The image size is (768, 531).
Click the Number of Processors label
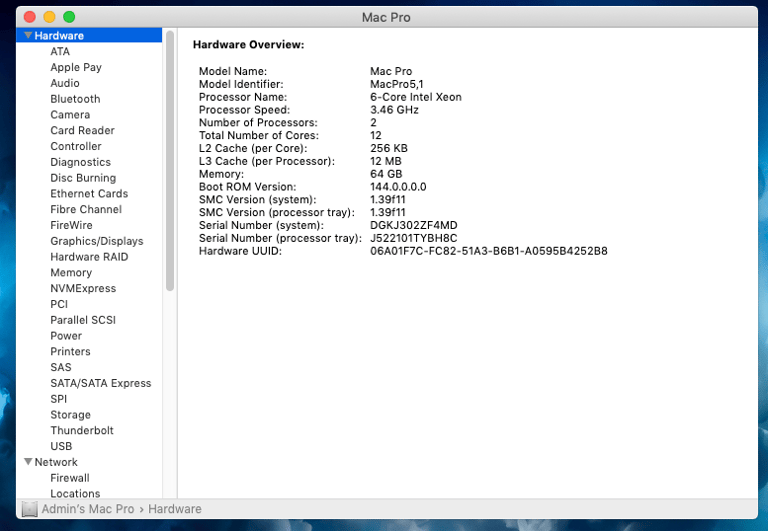click(258, 122)
